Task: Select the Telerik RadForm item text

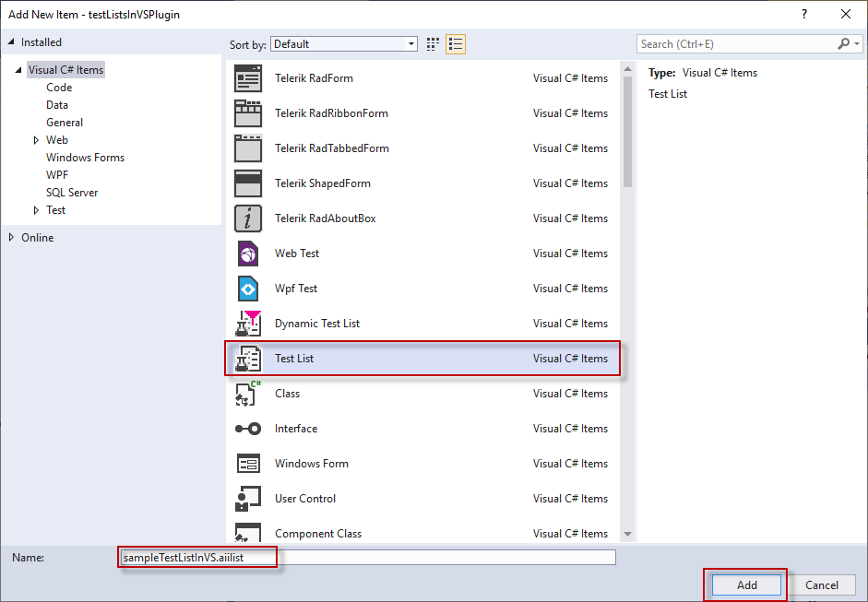Action: point(314,78)
